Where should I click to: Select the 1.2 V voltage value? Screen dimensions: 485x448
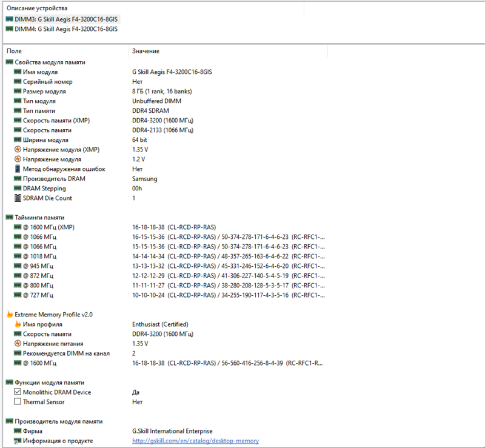pyautogui.click(x=139, y=159)
